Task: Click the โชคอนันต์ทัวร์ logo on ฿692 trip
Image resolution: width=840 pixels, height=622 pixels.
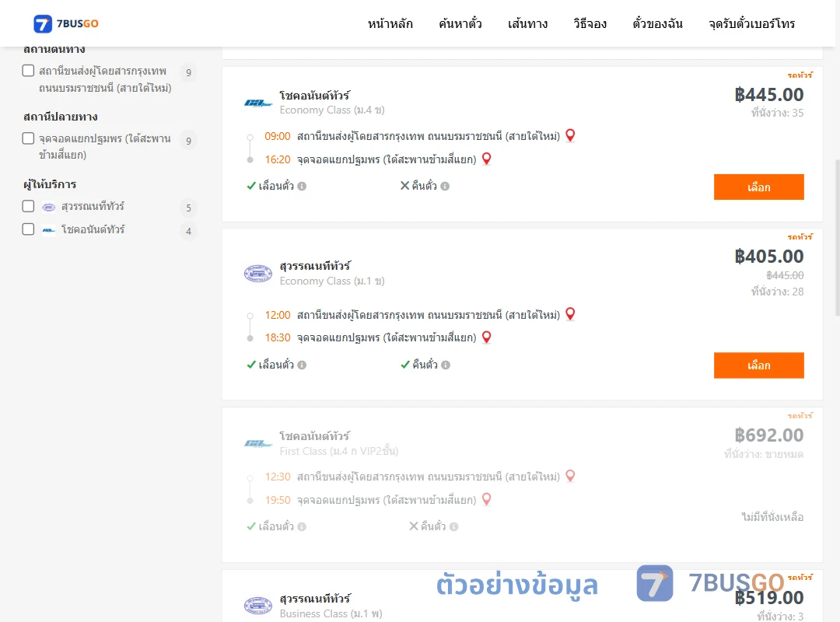Action: click(258, 443)
